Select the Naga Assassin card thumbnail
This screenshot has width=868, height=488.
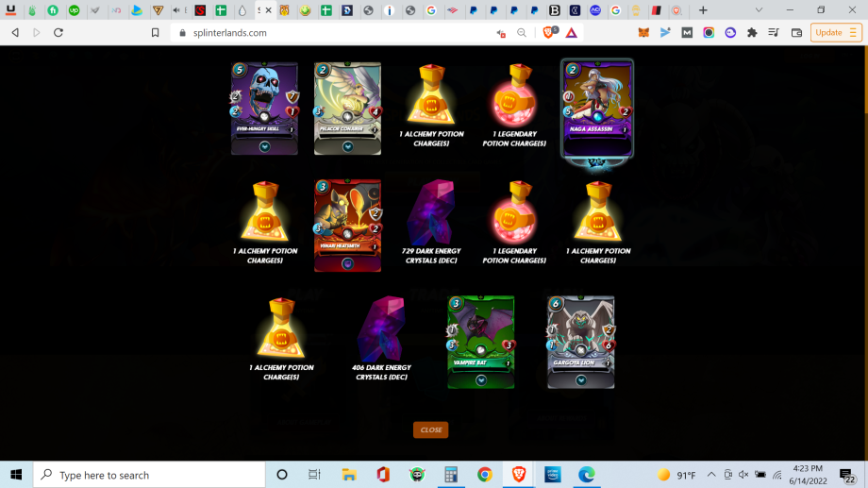[x=597, y=109]
